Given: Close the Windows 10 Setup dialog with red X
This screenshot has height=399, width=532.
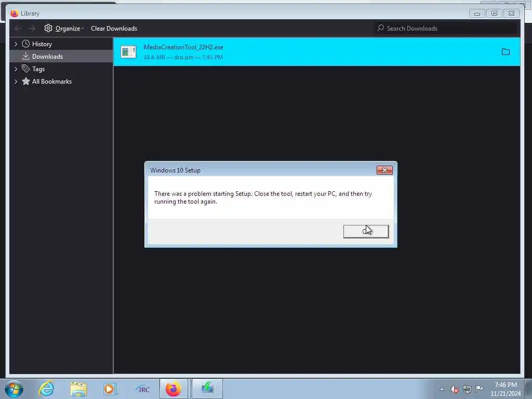Looking at the screenshot, I should 384,170.
